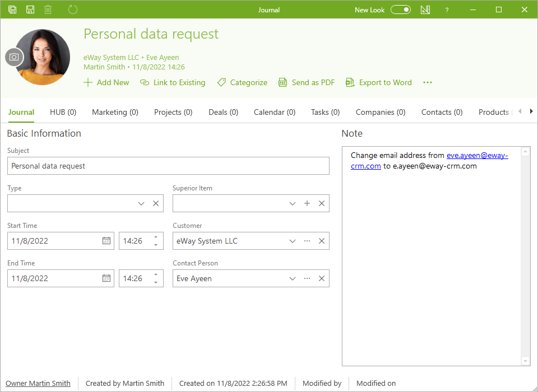Open Contact Person ellipsis options
Screen dimensions: 538x392
tap(307, 278)
